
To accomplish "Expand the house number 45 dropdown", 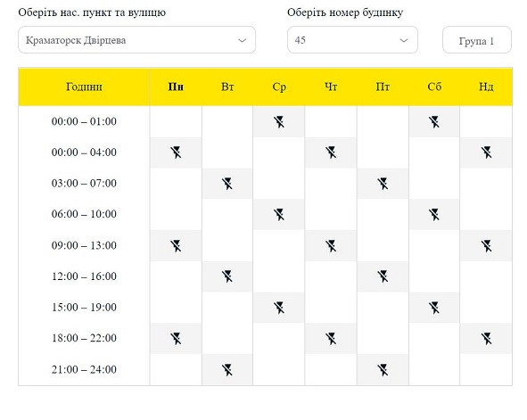I will (x=352, y=40).
